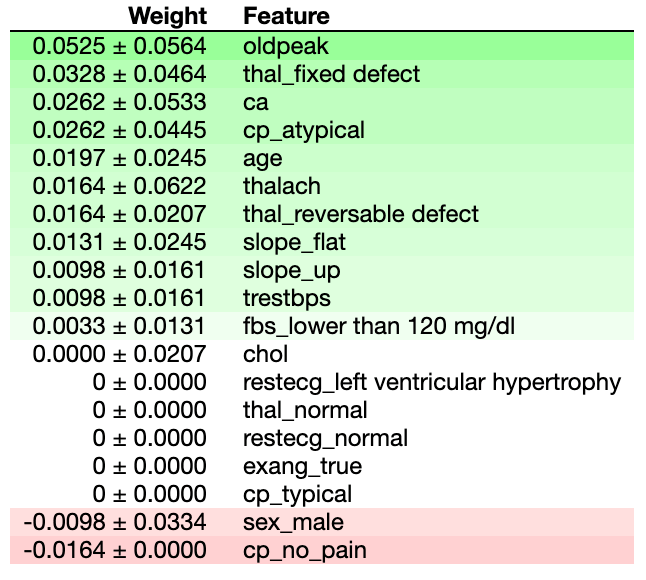
Task: Click the thal_normal feature label
Action: click(305, 410)
